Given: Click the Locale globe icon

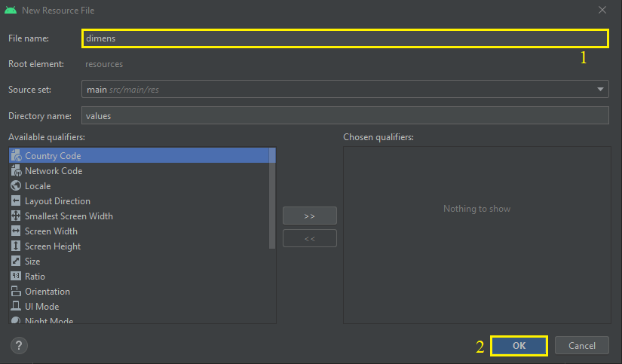Looking at the screenshot, I should point(16,185).
